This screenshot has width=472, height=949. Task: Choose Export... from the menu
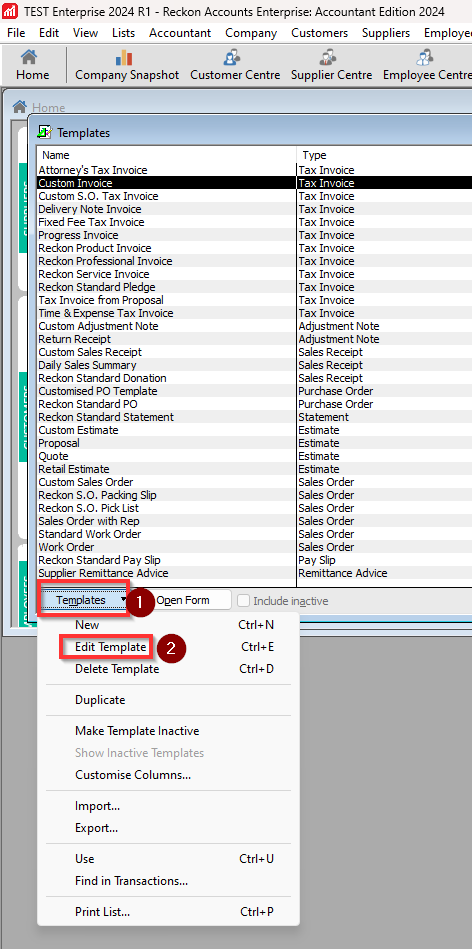coord(168,827)
